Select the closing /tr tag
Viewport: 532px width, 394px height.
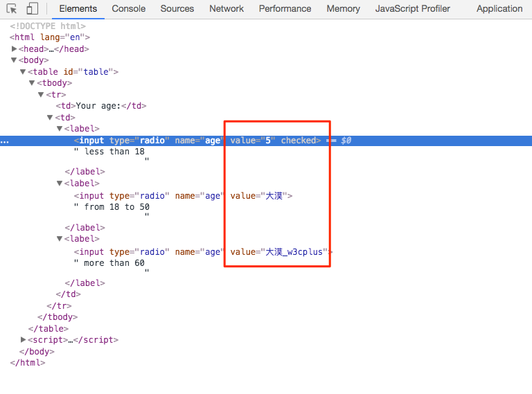point(59,306)
